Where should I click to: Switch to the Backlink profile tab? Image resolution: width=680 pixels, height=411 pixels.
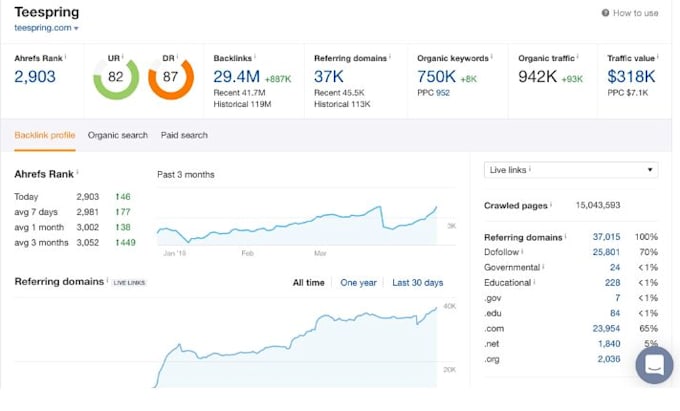(x=45, y=135)
